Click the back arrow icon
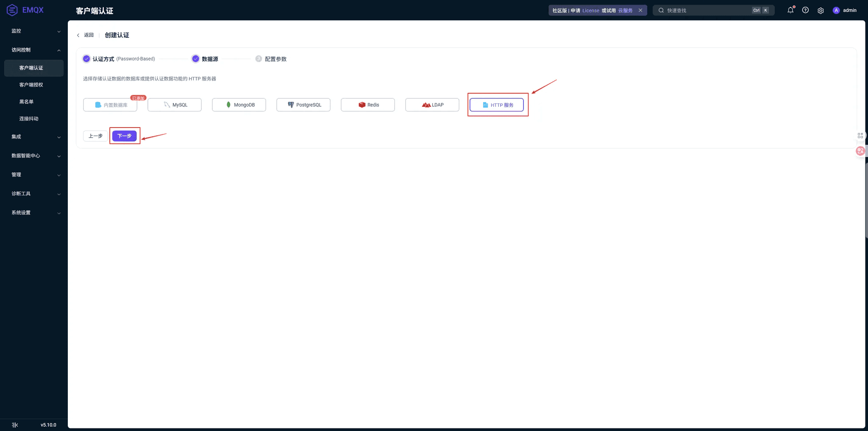 coord(78,35)
